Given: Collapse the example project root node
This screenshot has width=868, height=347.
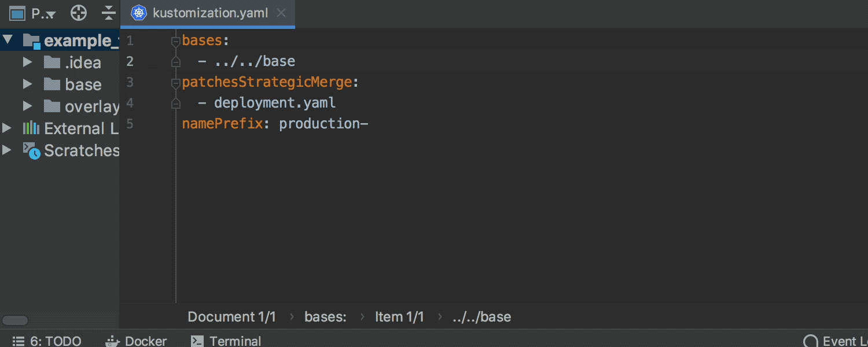Looking at the screenshot, I should [x=8, y=40].
